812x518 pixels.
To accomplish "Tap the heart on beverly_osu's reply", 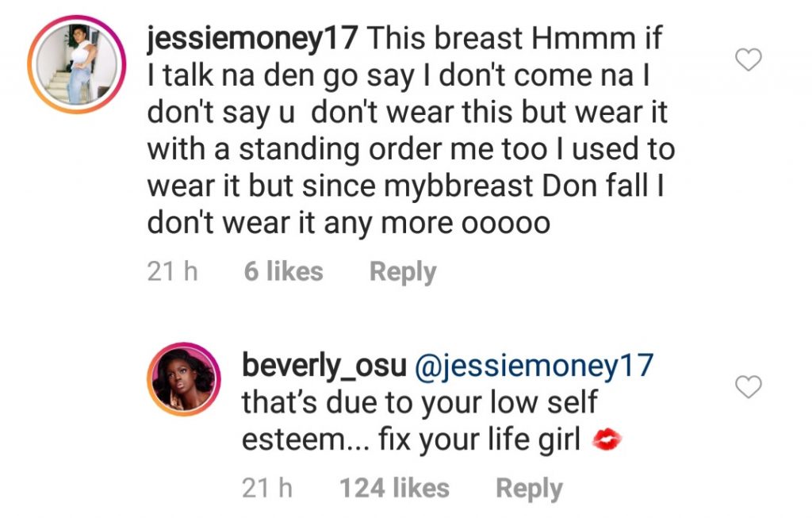I will click(749, 387).
